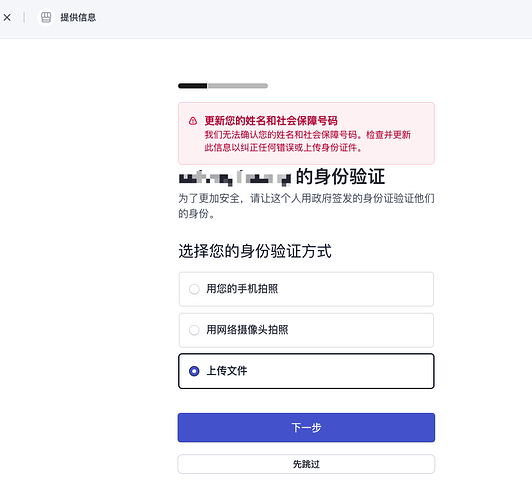This screenshot has height=500, width=532.
Task: Click the dark completed progress bar segment
Action: coord(192,86)
